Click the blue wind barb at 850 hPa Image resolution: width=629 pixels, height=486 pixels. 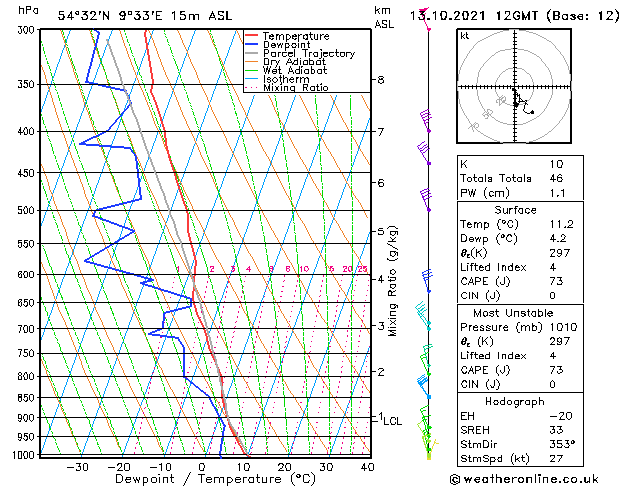click(424, 386)
